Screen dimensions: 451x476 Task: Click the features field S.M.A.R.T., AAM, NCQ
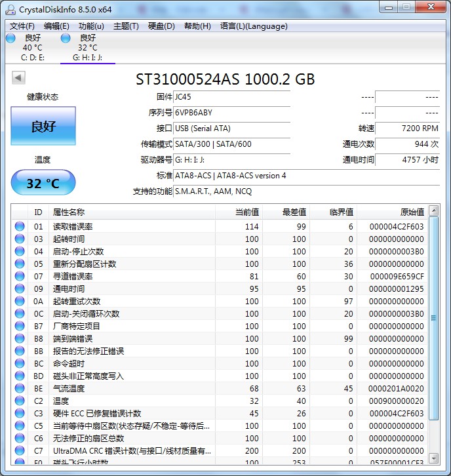point(306,191)
